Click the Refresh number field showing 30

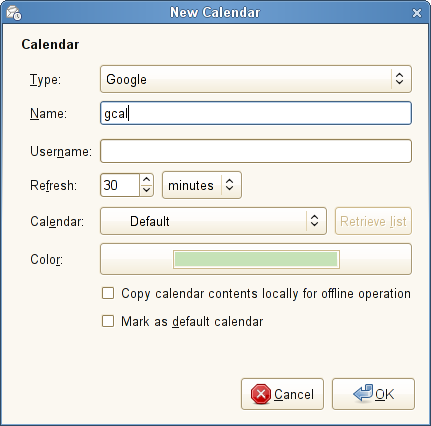point(120,185)
